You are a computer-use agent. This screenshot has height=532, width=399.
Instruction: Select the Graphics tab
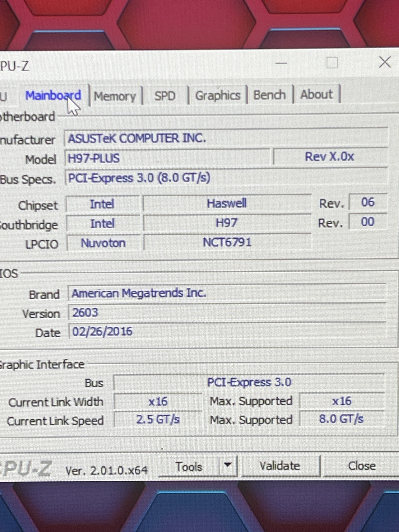[x=218, y=96]
